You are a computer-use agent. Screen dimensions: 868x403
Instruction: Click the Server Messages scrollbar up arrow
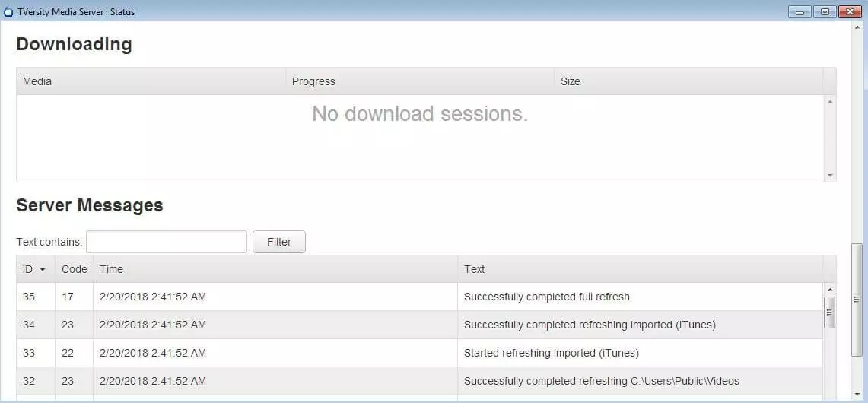tap(829, 290)
